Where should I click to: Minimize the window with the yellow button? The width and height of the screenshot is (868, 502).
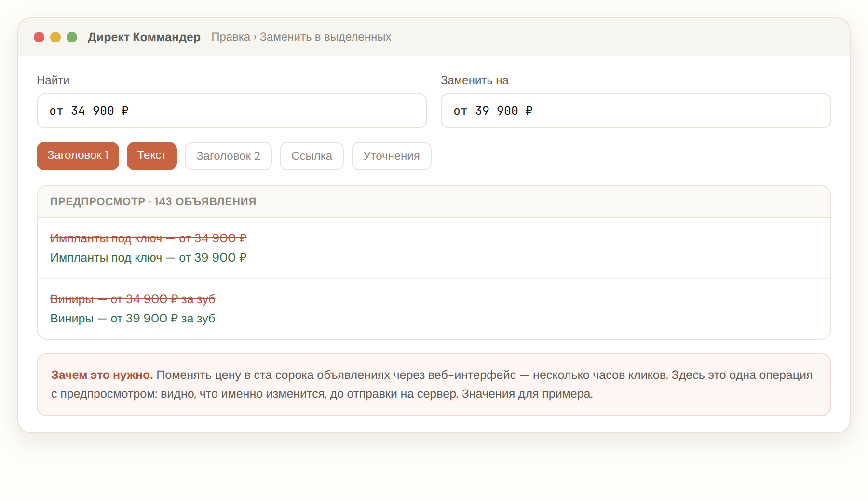pyautogui.click(x=55, y=37)
